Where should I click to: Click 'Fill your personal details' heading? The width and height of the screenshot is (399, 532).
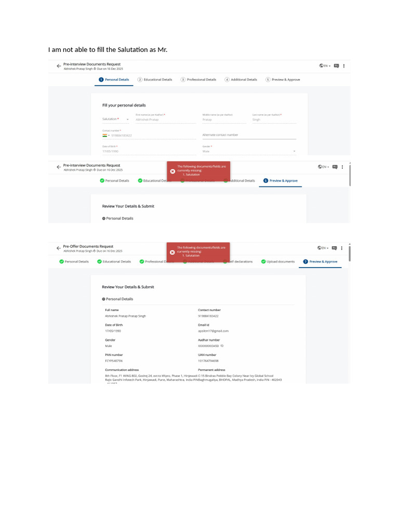[124, 105]
